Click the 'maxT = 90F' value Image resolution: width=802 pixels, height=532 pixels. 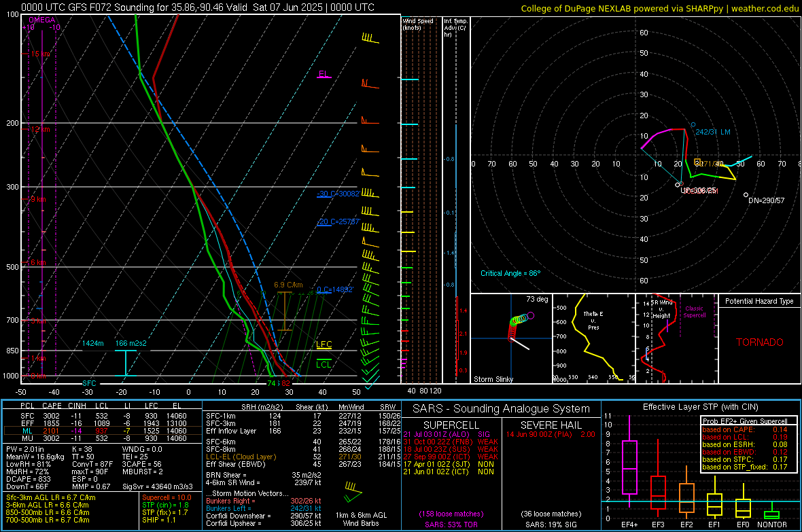pos(90,472)
